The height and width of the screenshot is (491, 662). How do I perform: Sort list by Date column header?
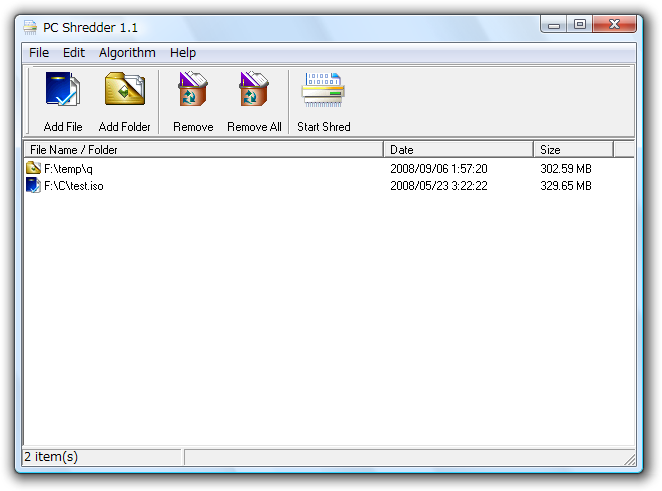(x=459, y=149)
